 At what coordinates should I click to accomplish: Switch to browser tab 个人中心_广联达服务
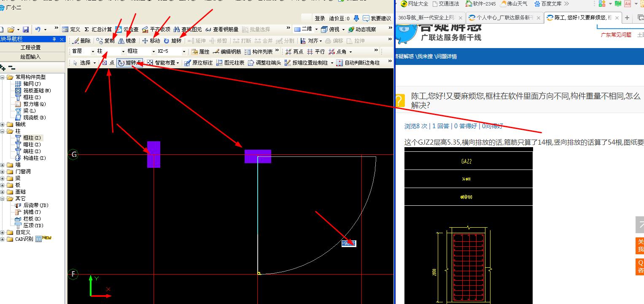pos(504,18)
